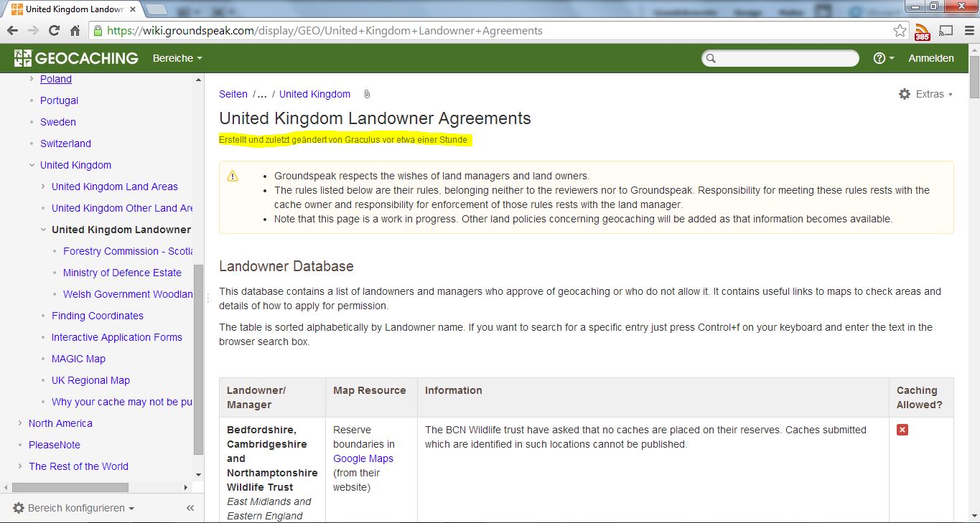Click the page vertical scrollbar
980x523 pixels.
pos(974,75)
